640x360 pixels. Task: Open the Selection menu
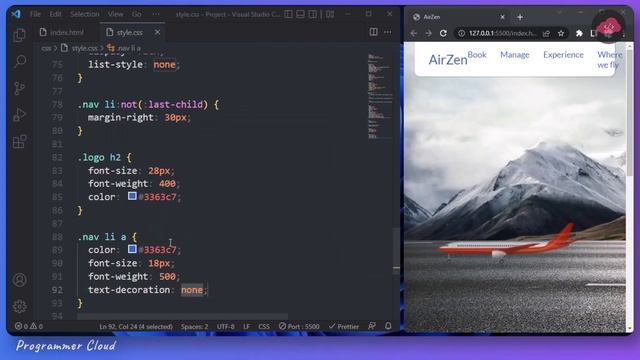84,14
